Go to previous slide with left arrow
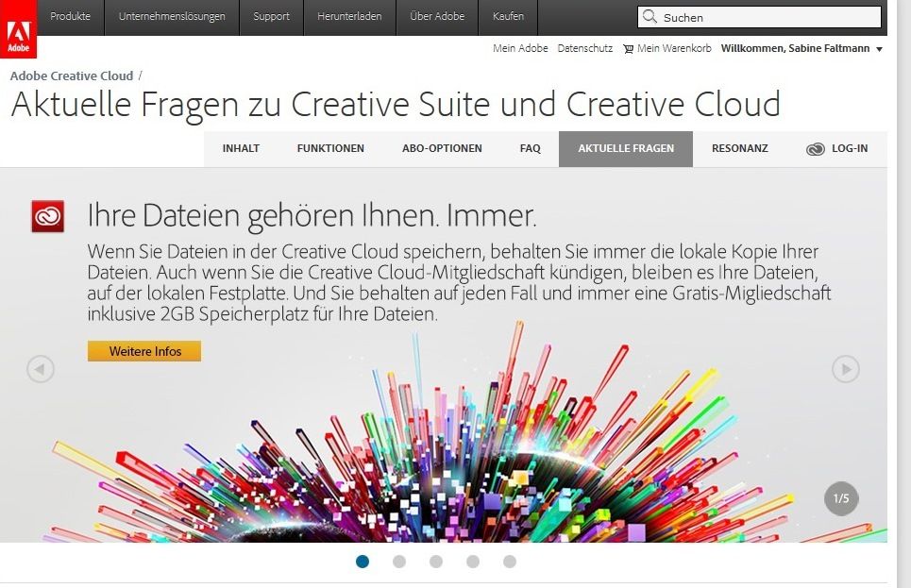This screenshot has width=911, height=588. point(41,369)
